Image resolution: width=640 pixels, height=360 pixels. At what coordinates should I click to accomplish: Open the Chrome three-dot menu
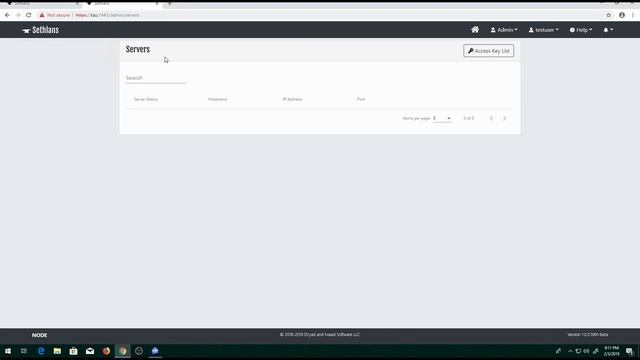(633, 15)
